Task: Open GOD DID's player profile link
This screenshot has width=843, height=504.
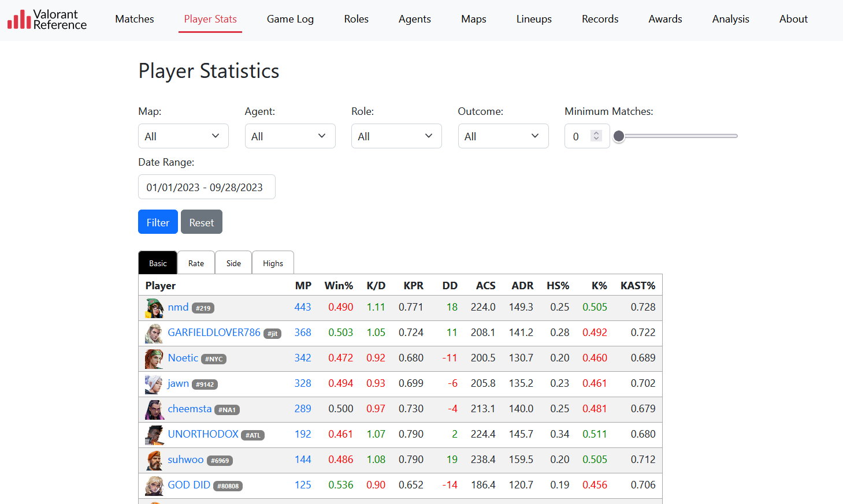Action: (189, 485)
